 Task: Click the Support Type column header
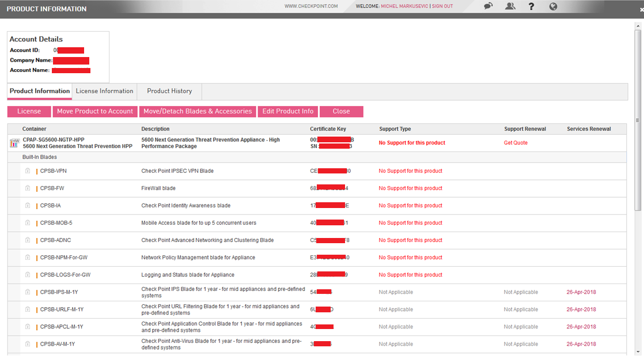[x=395, y=129]
